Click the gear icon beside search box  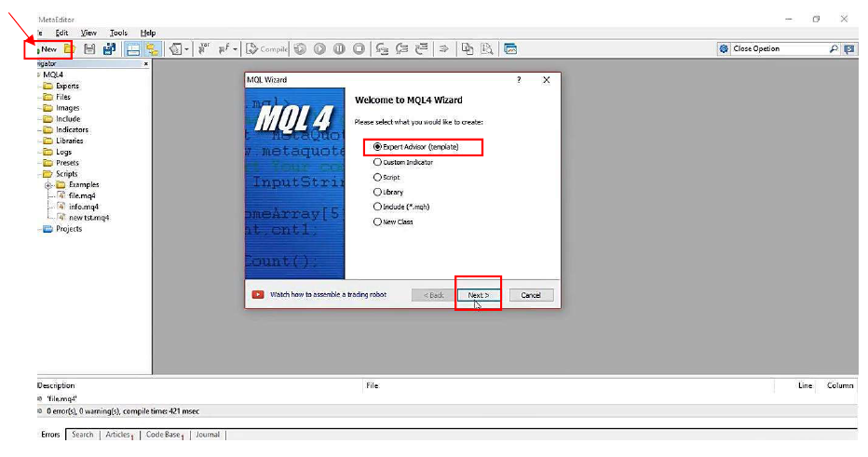(x=724, y=48)
